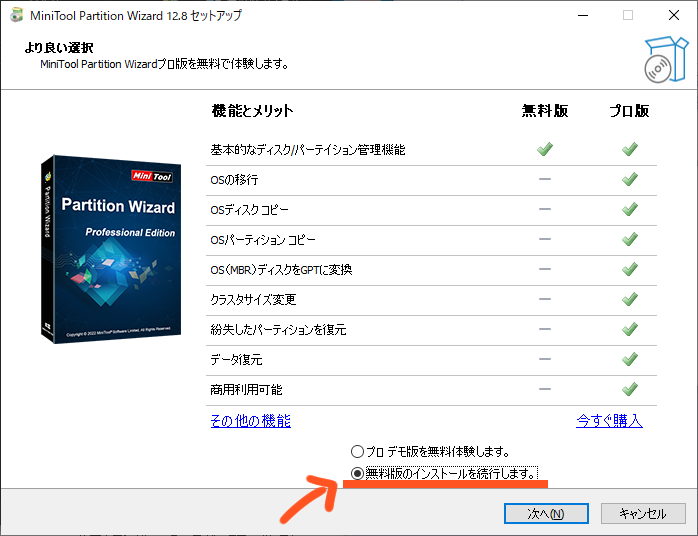
Task: Click pro checkmark for データ復元
Action: 630,359
